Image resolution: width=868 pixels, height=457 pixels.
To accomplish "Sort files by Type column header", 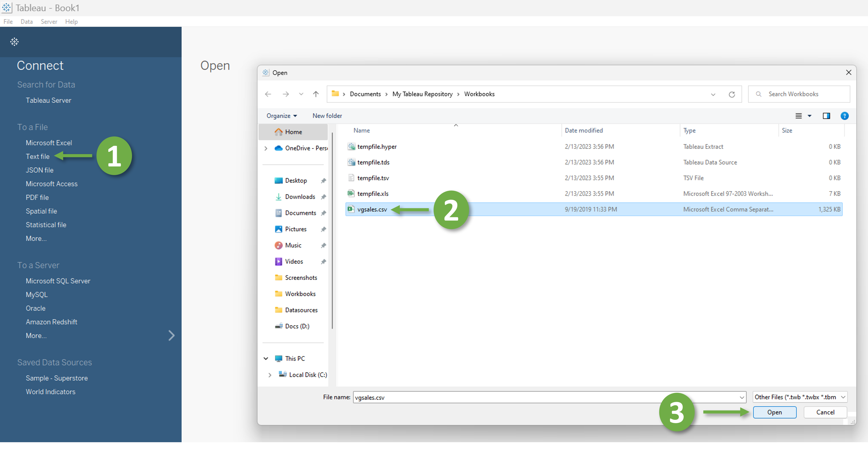I will (689, 130).
